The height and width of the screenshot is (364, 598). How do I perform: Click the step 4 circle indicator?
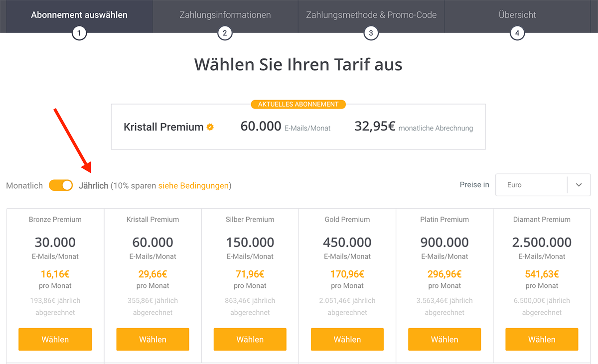(x=517, y=33)
